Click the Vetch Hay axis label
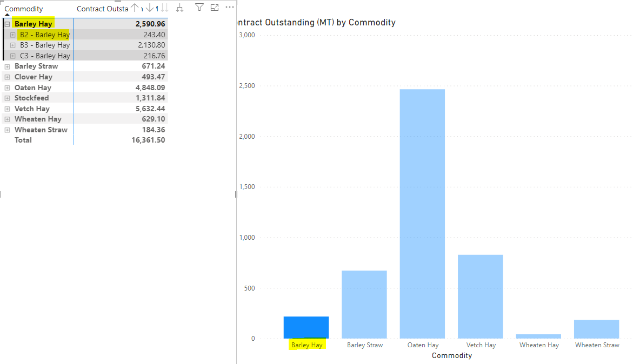The image size is (633, 364). (x=481, y=345)
